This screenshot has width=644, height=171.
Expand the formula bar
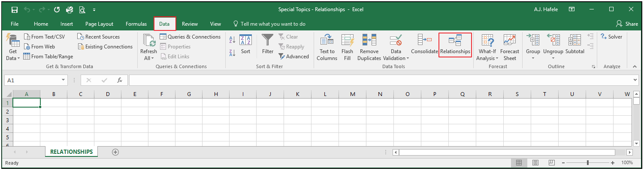tap(635, 80)
